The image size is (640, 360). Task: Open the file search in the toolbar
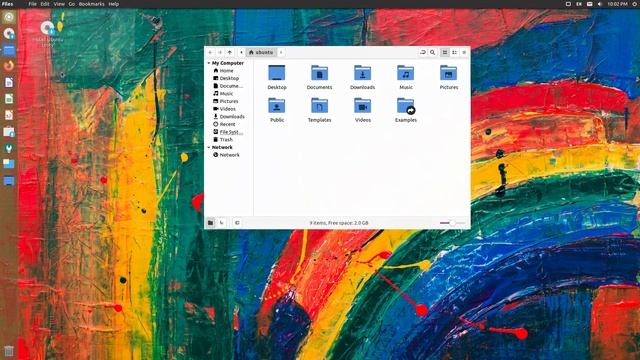[433, 52]
